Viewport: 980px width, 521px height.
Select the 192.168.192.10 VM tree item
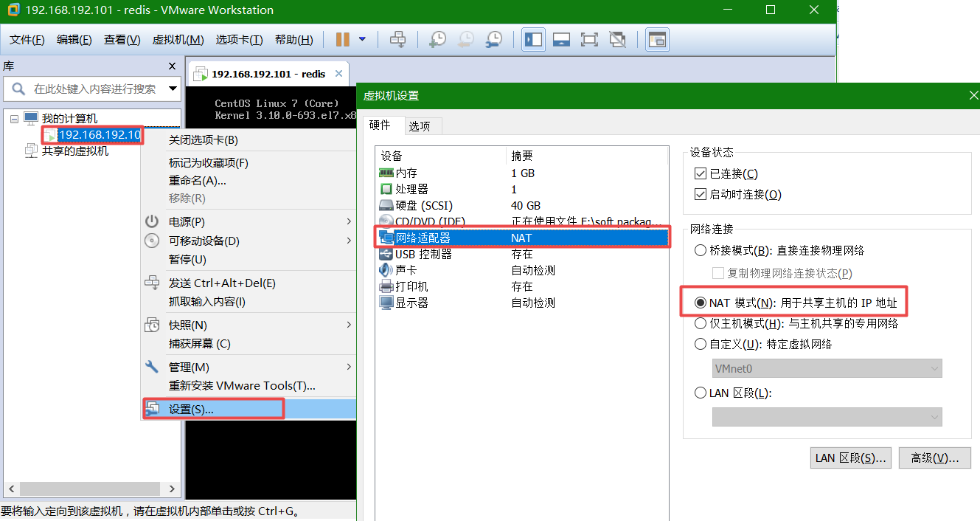click(x=100, y=134)
